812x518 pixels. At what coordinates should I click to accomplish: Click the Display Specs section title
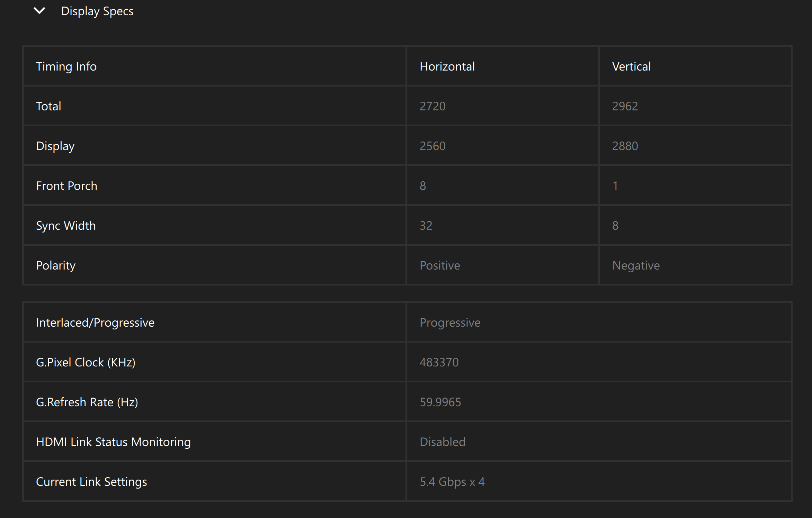pyautogui.click(x=97, y=11)
